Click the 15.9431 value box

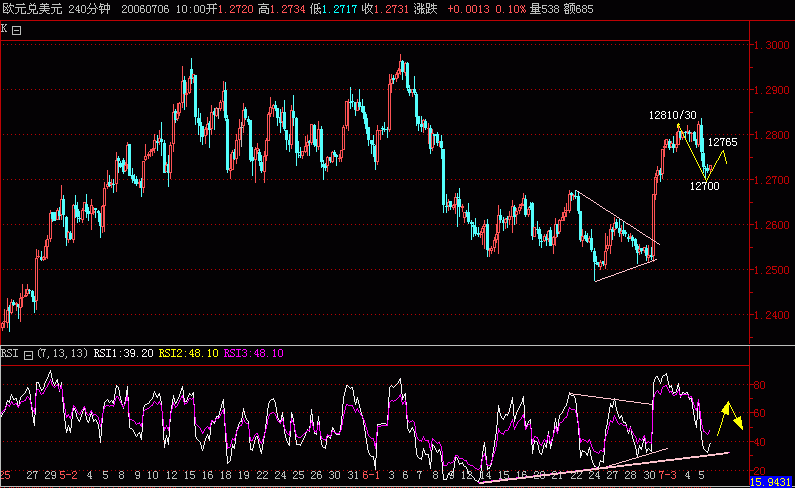[770, 481]
